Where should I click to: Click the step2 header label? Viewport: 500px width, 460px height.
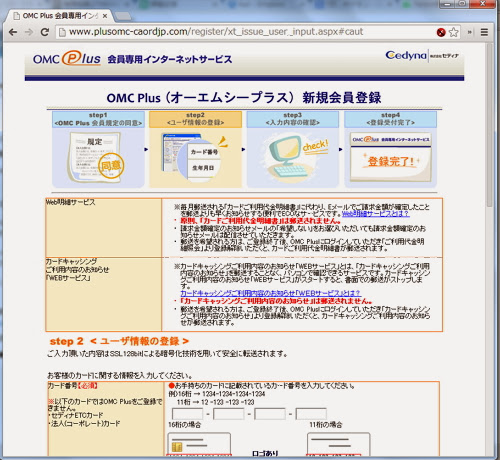[x=195, y=119]
